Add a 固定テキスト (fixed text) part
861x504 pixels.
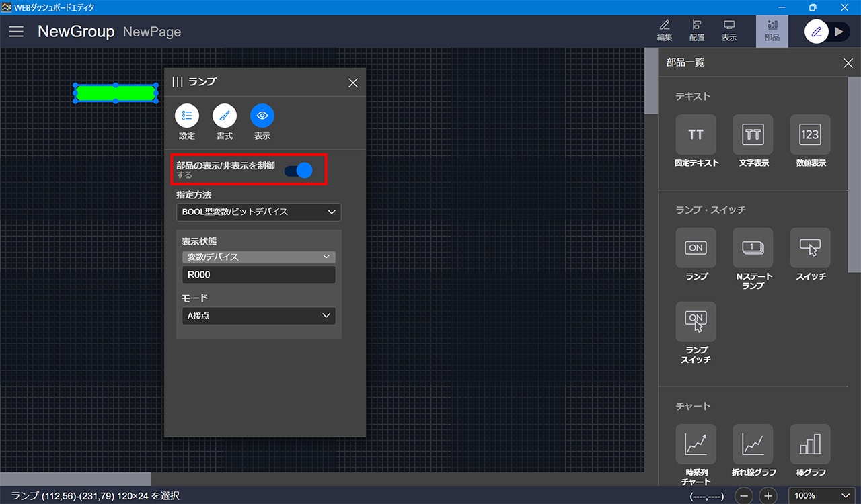click(696, 134)
